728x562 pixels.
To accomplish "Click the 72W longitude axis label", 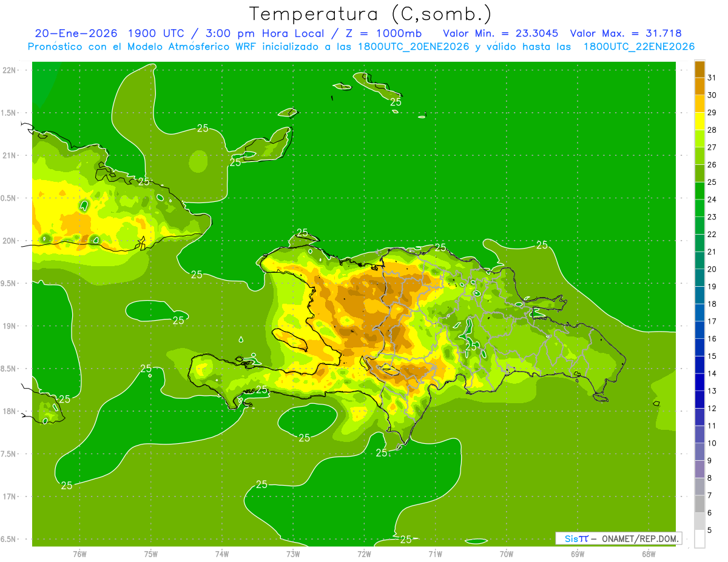I will point(364,554).
